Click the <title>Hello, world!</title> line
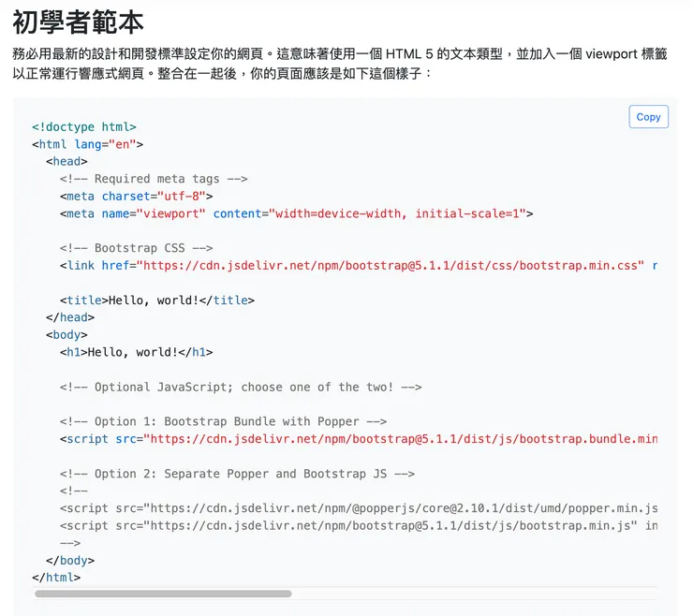Image resolution: width=693 pixels, height=616 pixels. pos(157,301)
